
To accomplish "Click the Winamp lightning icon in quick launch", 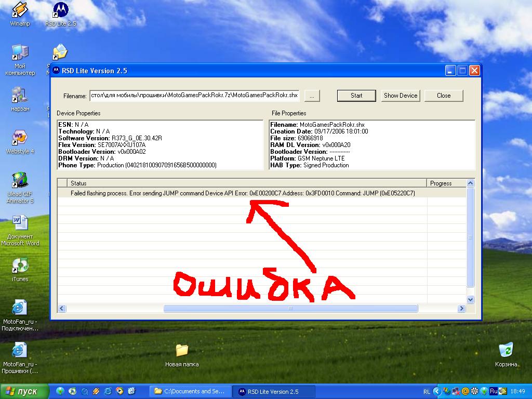I will (96, 392).
